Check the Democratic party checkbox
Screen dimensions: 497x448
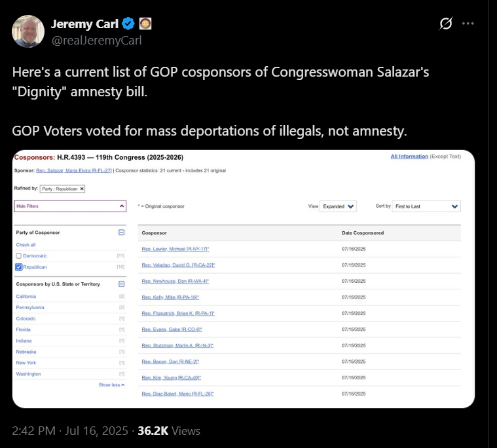(19, 256)
